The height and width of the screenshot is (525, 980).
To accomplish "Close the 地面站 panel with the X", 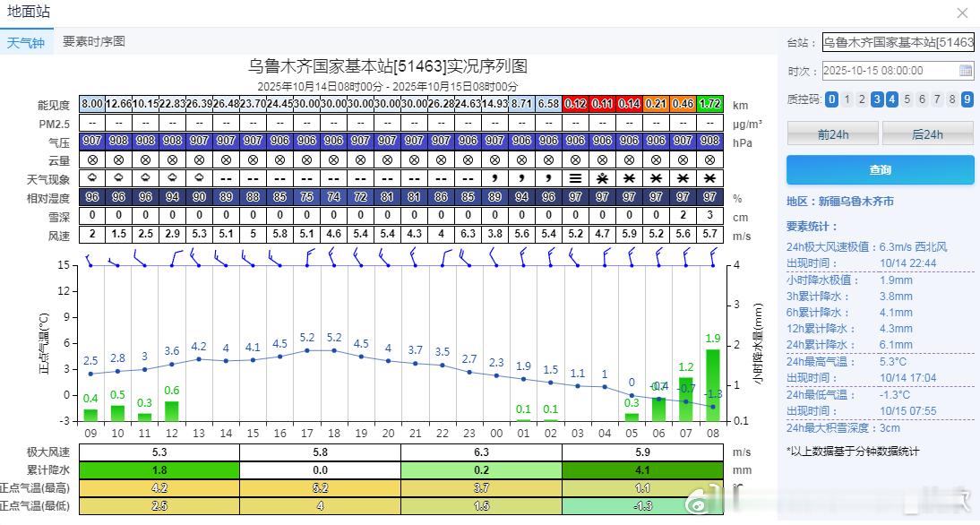I will point(962,13).
